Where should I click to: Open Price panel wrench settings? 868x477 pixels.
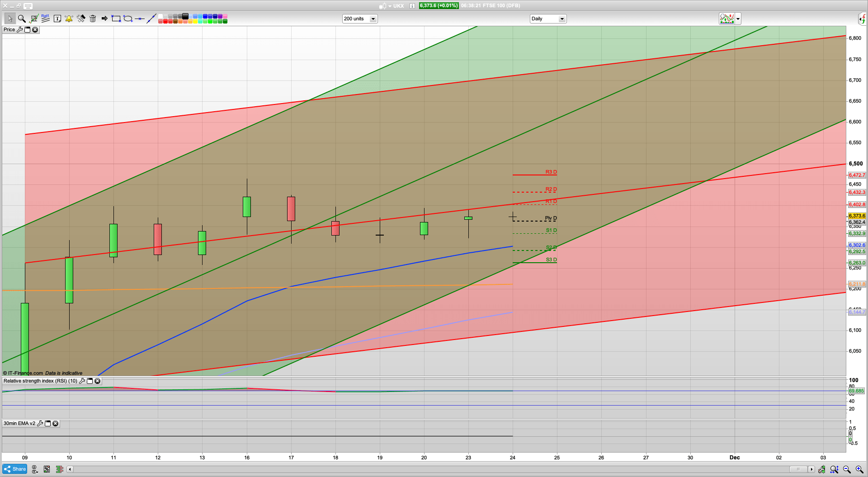pyautogui.click(x=19, y=30)
